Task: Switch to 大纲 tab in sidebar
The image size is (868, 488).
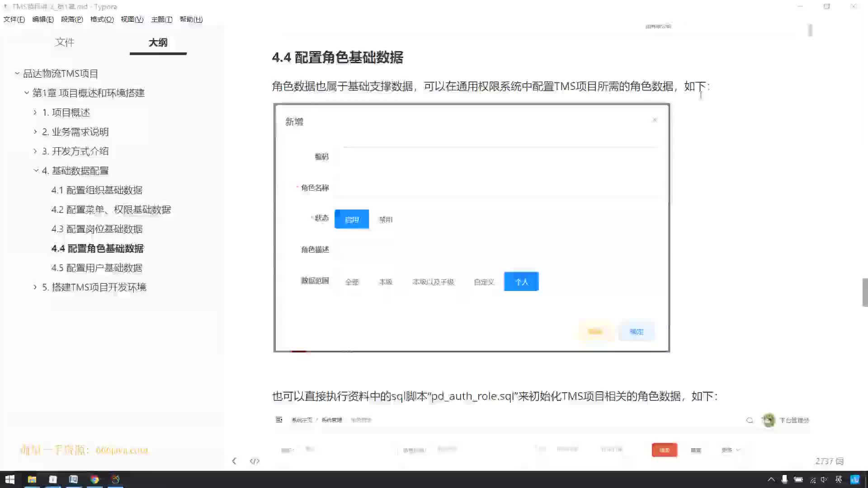Action: pyautogui.click(x=157, y=42)
